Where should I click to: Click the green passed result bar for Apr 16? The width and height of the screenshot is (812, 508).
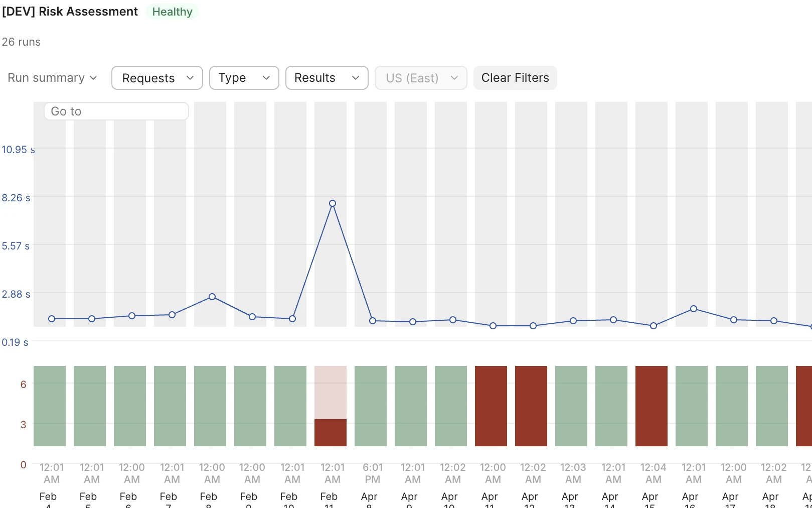click(x=692, y=406)
